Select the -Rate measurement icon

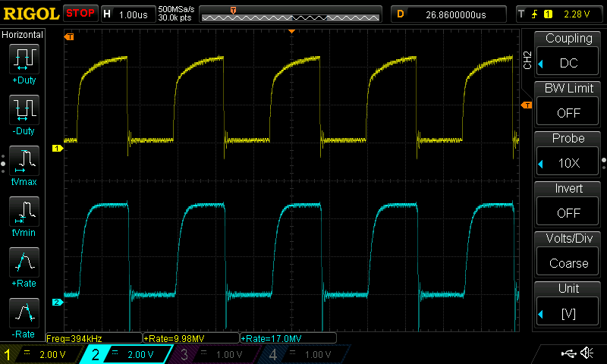coord(24,313)
